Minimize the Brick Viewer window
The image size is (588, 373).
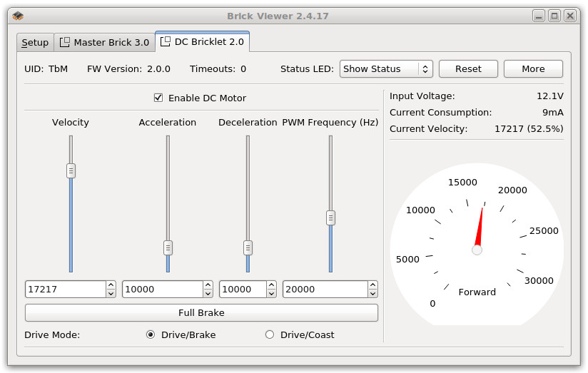tap(539, 16)
